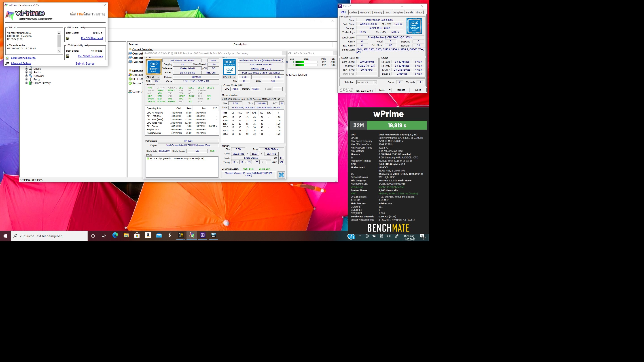Click the wrench icon beside Advanced Settings
This screenshot has height=362, width=644.
7,63
